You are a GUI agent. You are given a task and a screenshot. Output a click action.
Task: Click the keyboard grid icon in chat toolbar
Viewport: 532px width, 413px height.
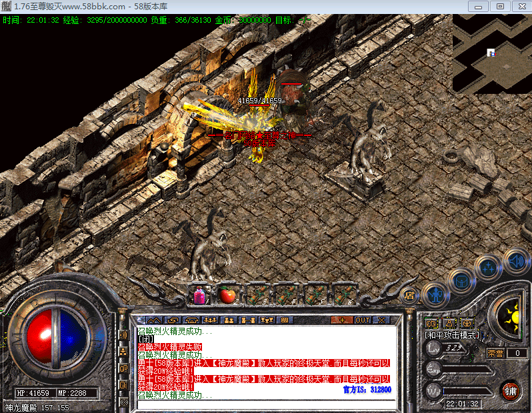coord(285,320)
